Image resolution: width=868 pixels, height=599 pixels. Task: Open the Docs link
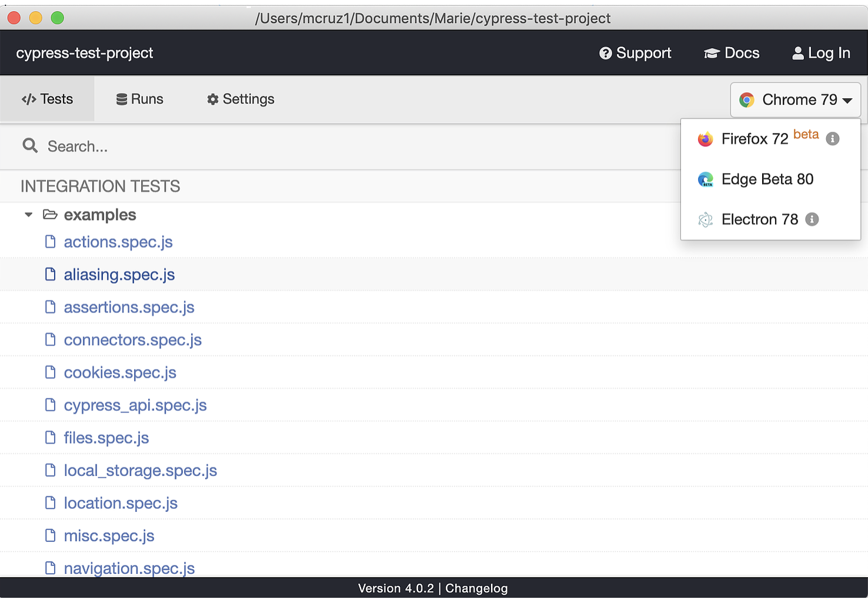point(732,54)
